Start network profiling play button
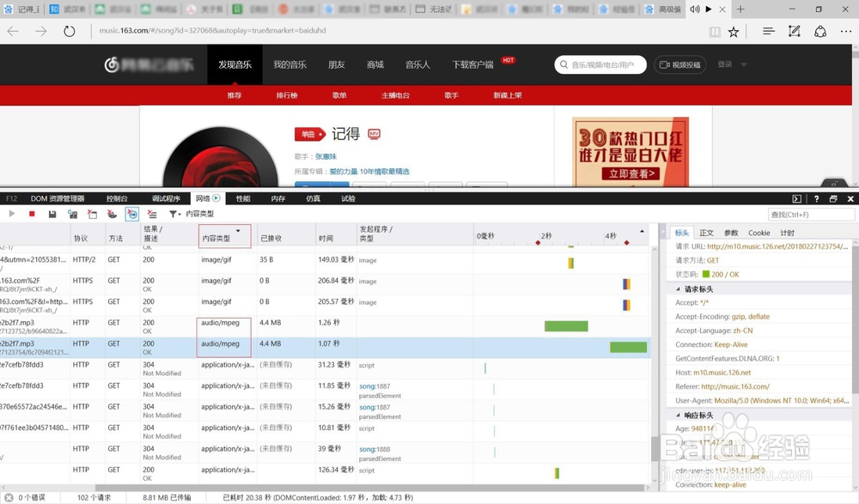Image resolution: width=859 pixels, height=504 pixels. coord(11,214)
